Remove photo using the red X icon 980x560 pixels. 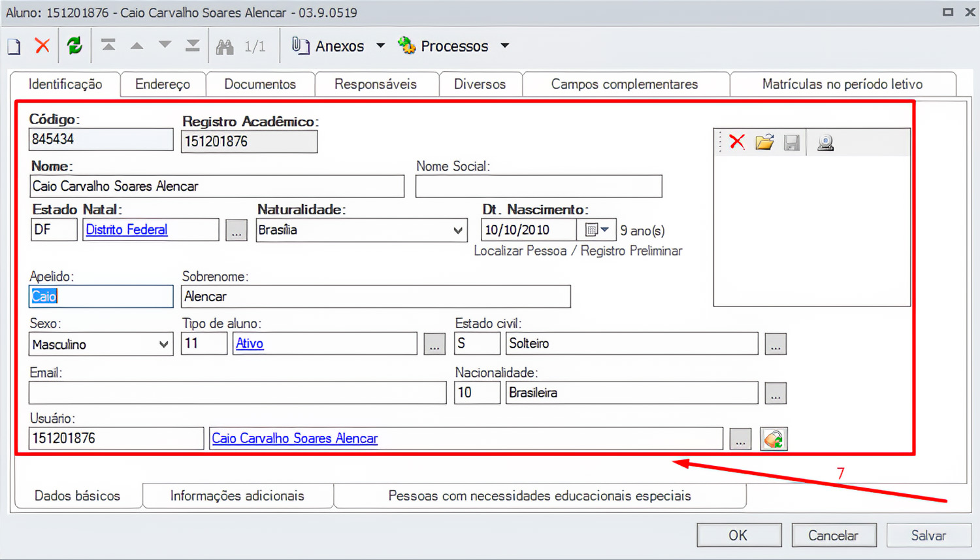(737, 142)
